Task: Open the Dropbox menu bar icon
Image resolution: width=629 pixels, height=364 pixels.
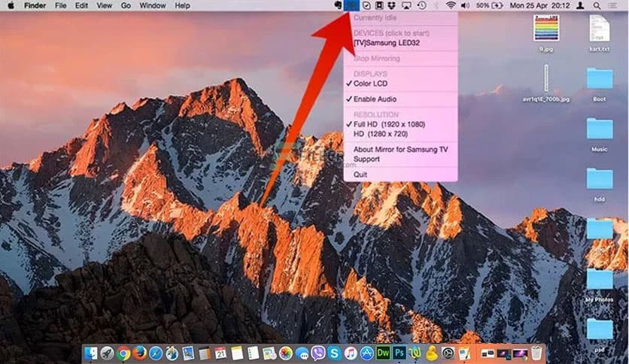Action: tap(392, 5)
